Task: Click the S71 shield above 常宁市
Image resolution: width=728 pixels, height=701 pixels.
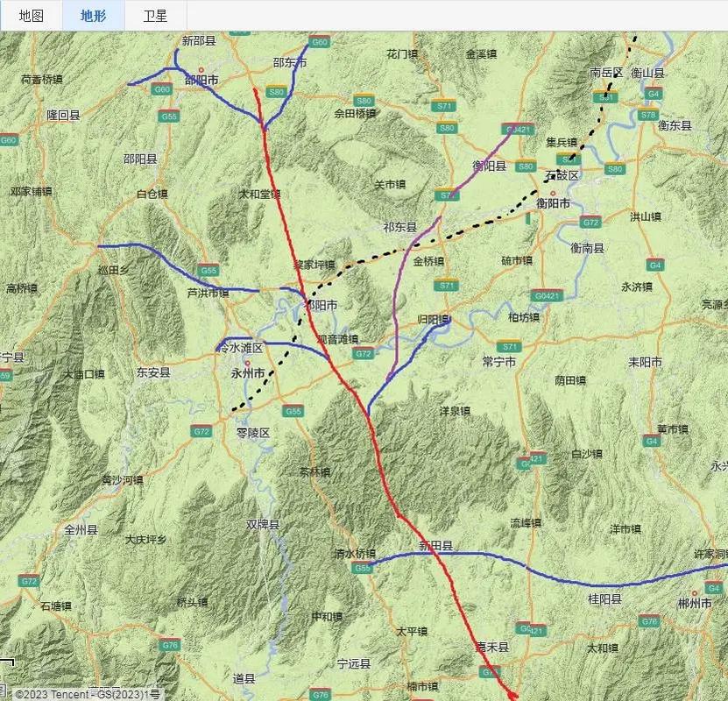Action: (x=509, y=347)
